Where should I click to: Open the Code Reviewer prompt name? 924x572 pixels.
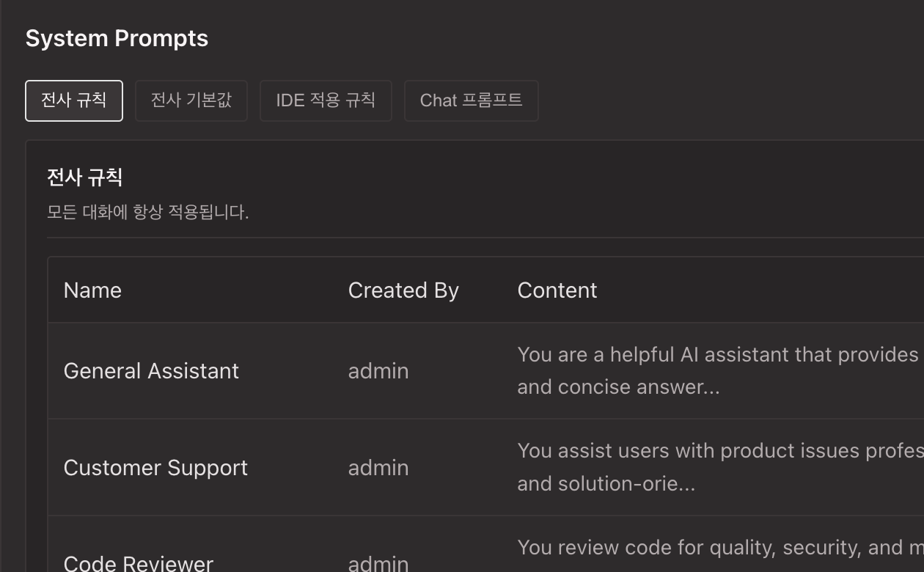click(139, 562)
